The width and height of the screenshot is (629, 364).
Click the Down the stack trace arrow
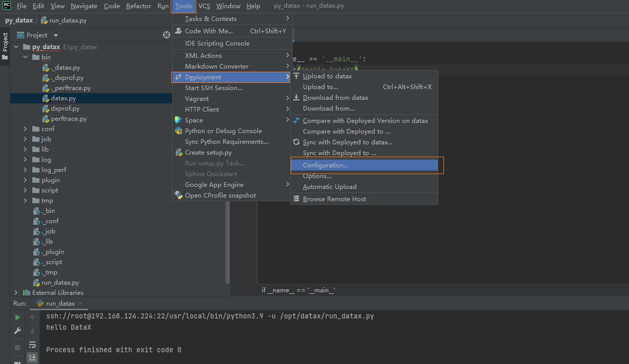click(32, 331)
